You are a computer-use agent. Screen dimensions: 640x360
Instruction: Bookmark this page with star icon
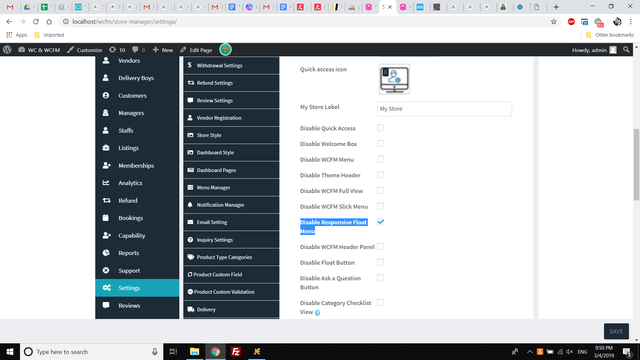(x=553, y=22)
